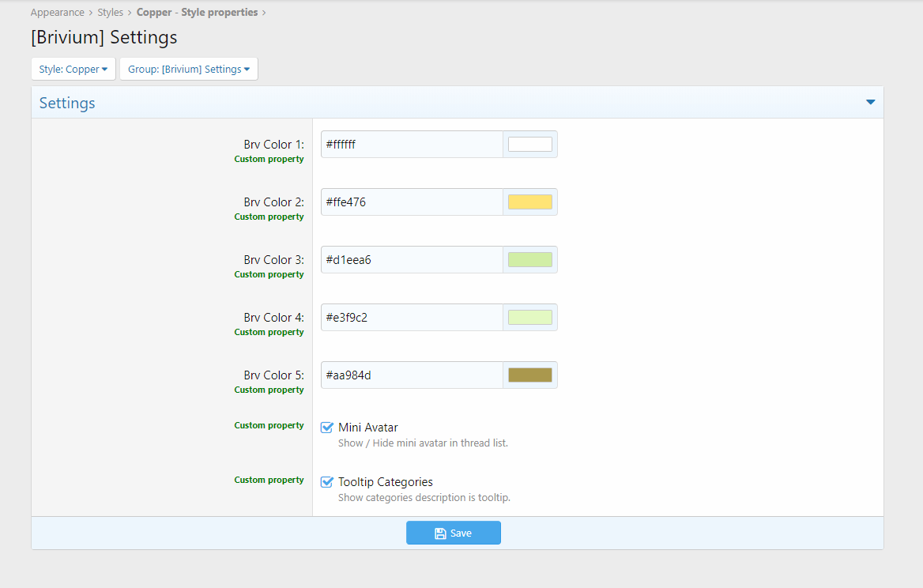Click Custom property under Brv Color 5
The width and height of the screenshot is (923, 588).
(269, 390)
